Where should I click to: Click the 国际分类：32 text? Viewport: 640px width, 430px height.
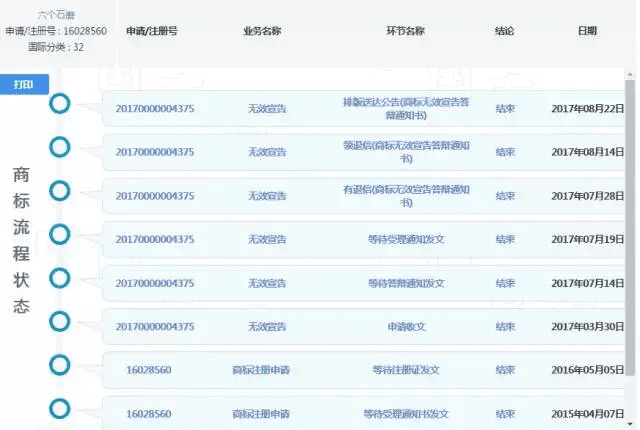click(x=56, y=47)
